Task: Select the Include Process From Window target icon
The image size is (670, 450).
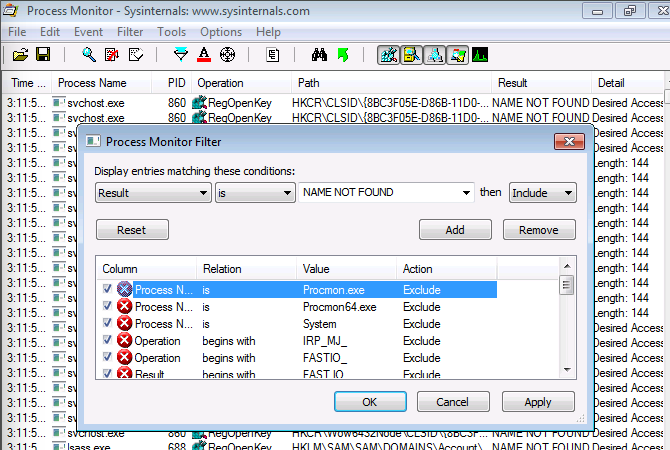Action: [x=227, y=55]
